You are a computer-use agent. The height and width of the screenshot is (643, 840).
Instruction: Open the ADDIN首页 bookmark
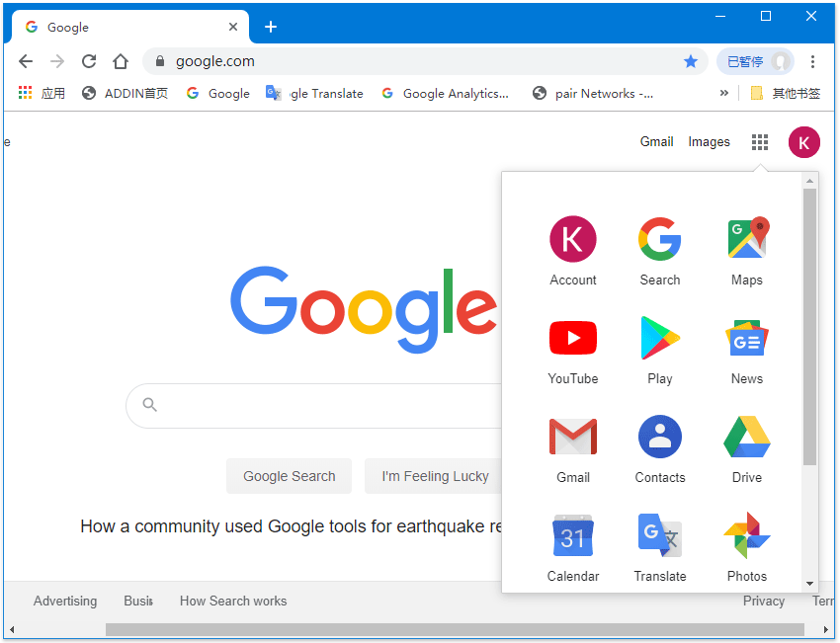(125, 93)
